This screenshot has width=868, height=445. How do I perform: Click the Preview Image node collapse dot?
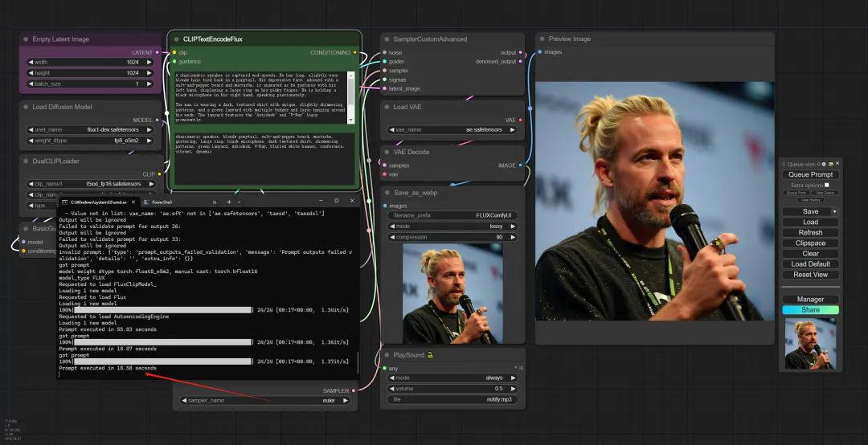pyautogui.click(x=541, y=39)
